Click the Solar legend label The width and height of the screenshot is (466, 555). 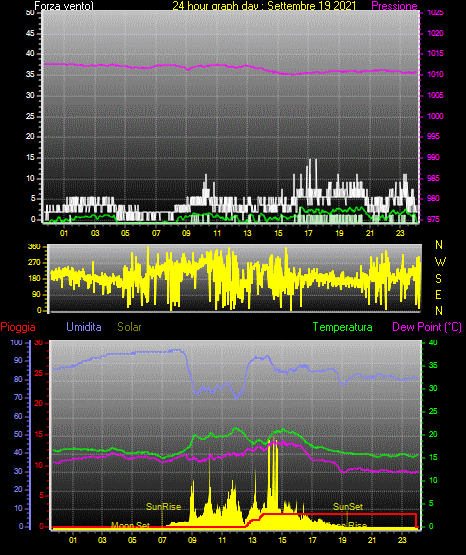pos(129,327)
